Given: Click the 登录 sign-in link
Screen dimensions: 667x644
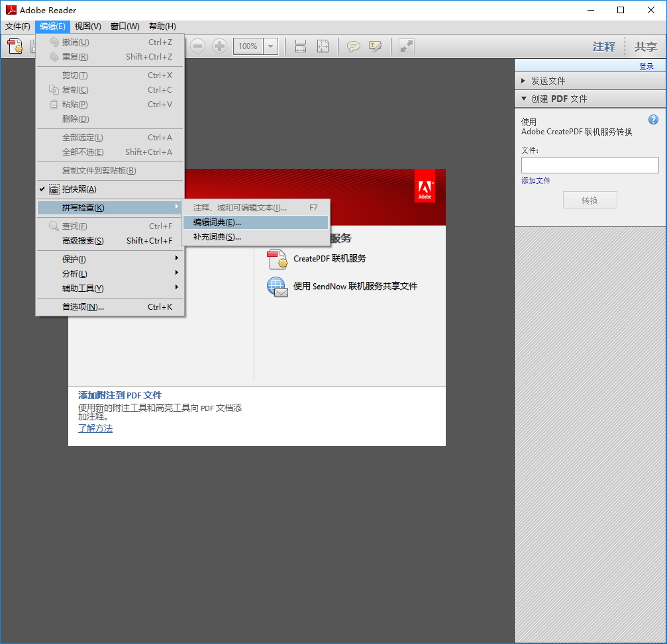Looking at the screenshot, I should click(x=646, y=66).
